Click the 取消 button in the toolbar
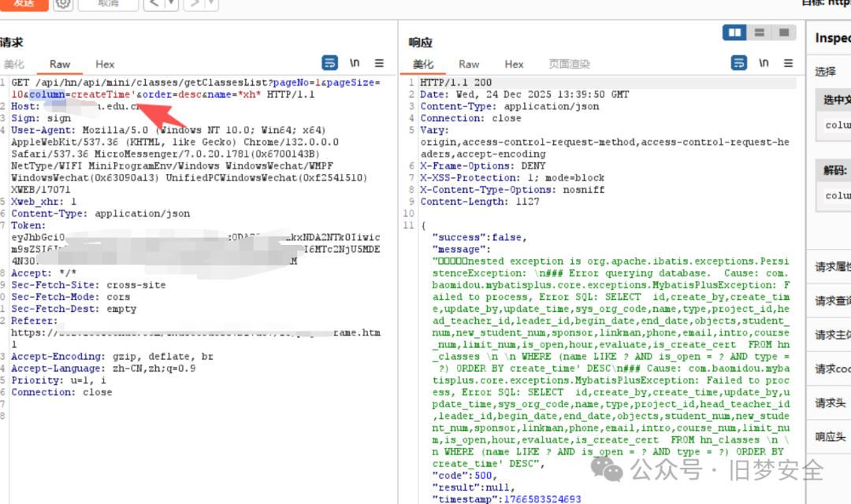The height and width of the screenshot is (504, 851). [x=107, y=5]
